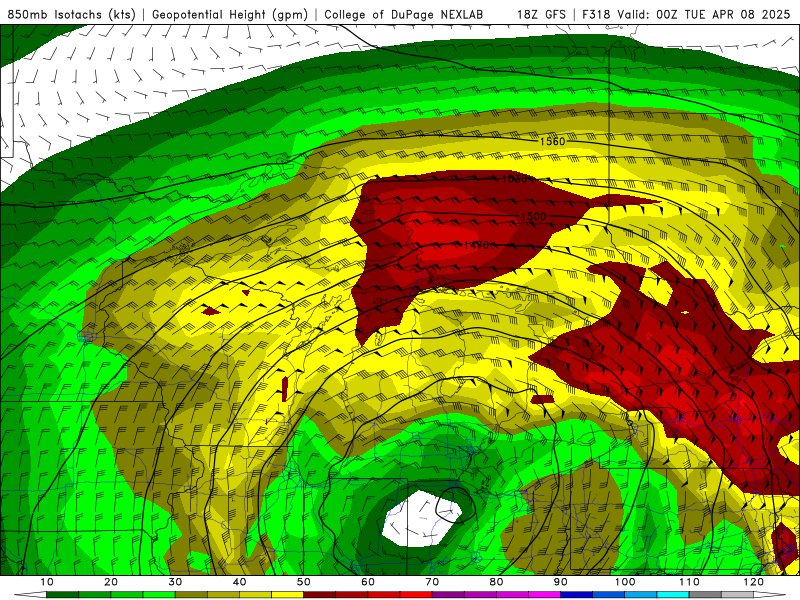The height and width of the screenshot is (600, 800).
Task: Click the legend value 10
Action: pyautogui.click(x=46, y=582)
